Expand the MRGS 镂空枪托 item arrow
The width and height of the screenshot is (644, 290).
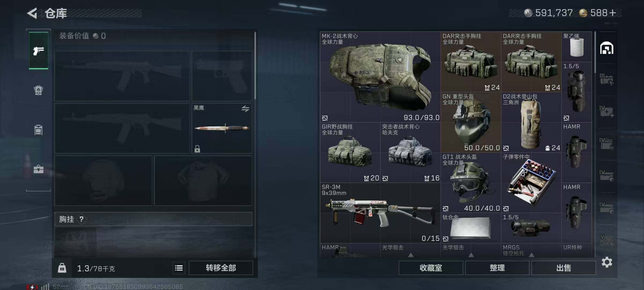click(x=531, y=255)
